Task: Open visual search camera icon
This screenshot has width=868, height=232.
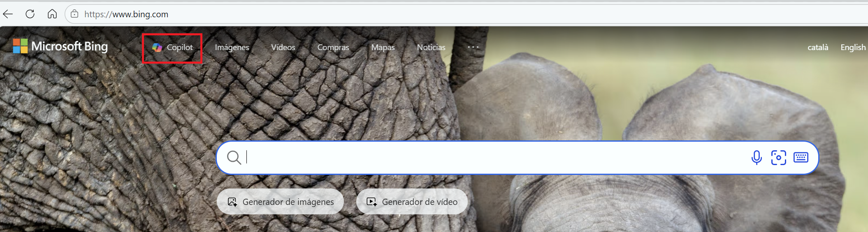Action: click(x=778, y=158)
